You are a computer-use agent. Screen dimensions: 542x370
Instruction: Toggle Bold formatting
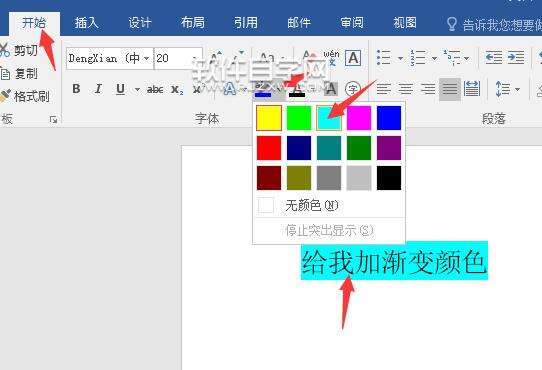(76, 89)
